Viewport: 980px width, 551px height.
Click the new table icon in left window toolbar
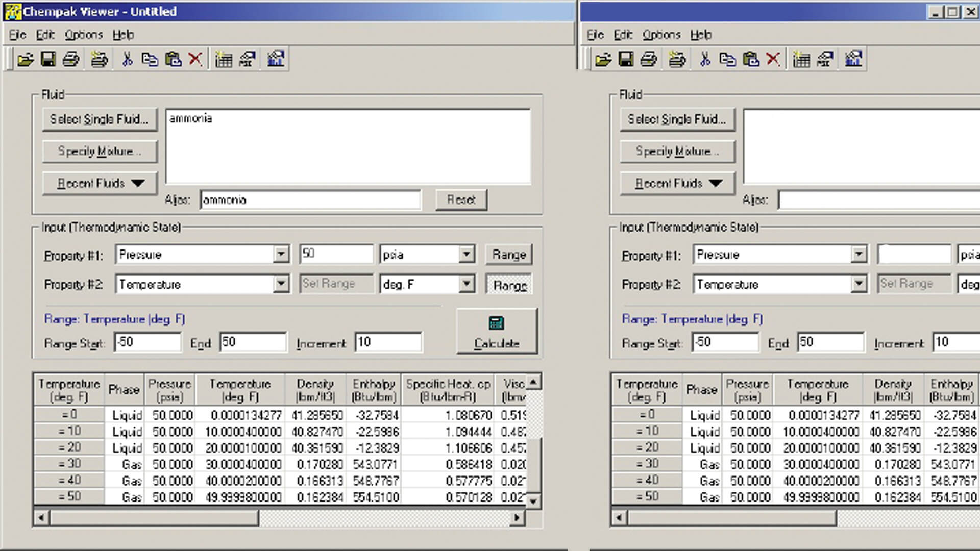(x=224, y=60)
